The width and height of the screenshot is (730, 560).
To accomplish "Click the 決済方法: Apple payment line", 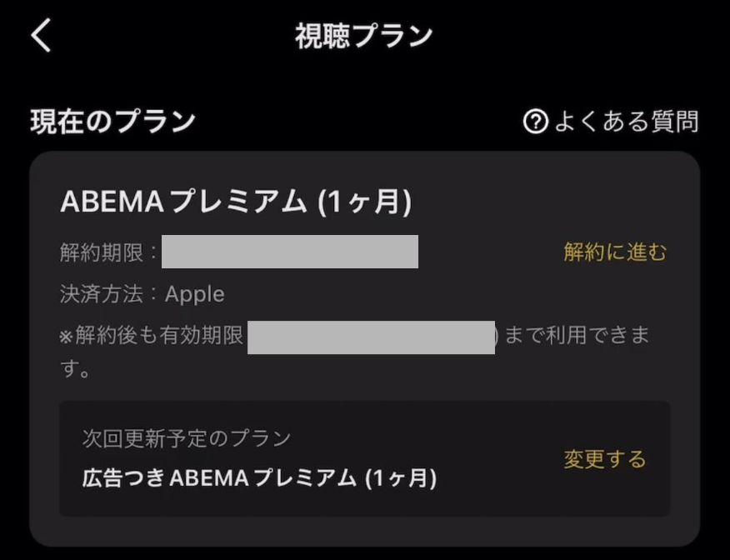I will point(142,294).
